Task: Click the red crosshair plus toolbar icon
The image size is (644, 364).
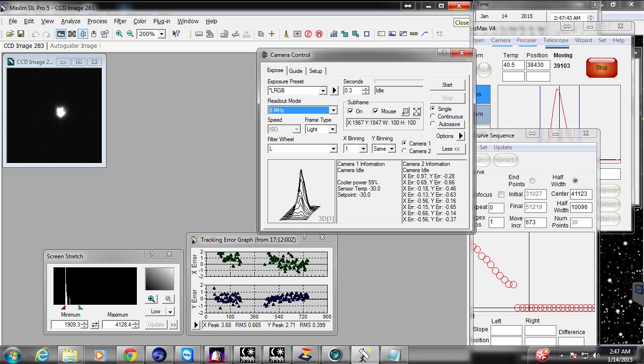Action: pos(272,34)
